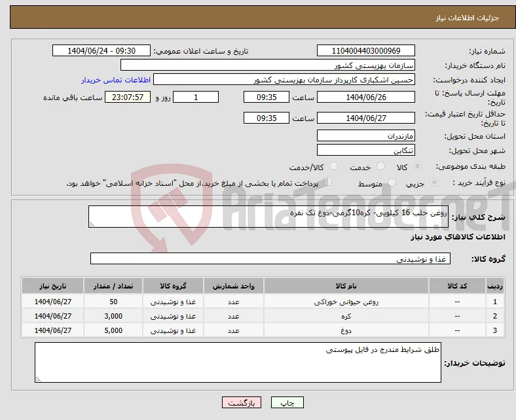516x420 pixels.
Task: Click the requester name field حسین اشکباری
Action: (284, 80)
